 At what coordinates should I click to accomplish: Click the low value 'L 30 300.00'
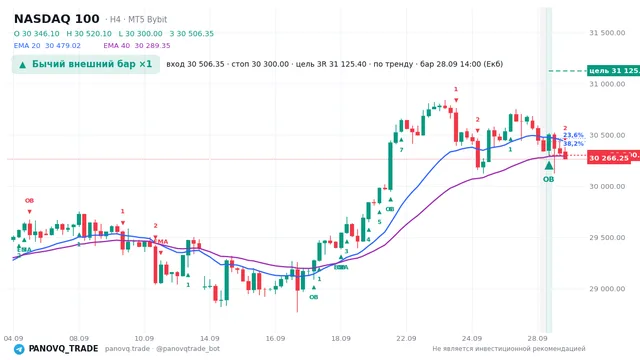click(140, 33)
